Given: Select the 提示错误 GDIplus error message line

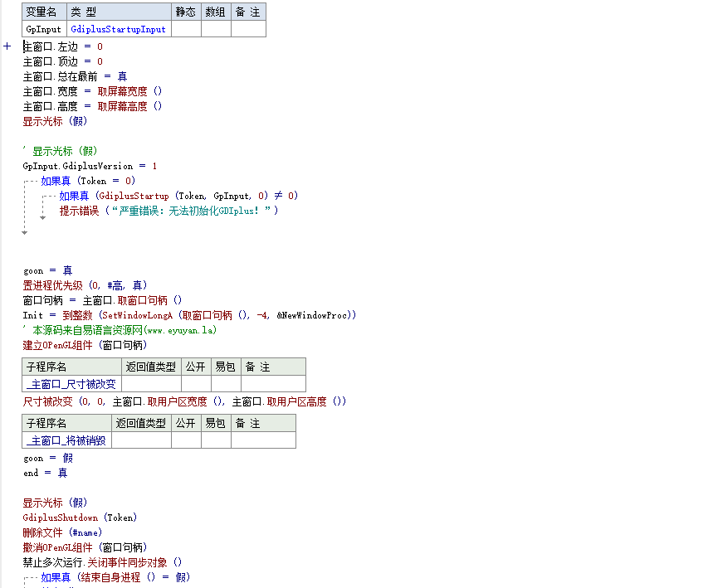Looking at the screenshot, I should (168, 211).
